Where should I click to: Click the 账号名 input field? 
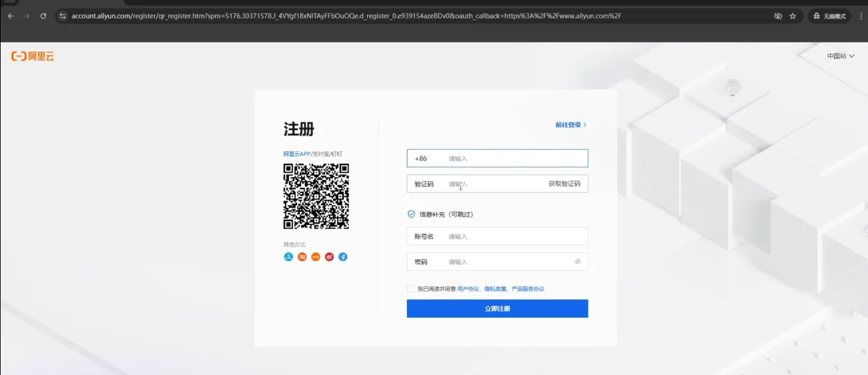point(514,236)
